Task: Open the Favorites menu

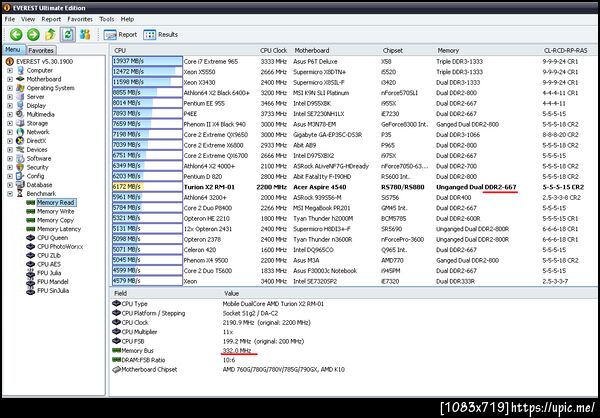Action: coord(80,19)
